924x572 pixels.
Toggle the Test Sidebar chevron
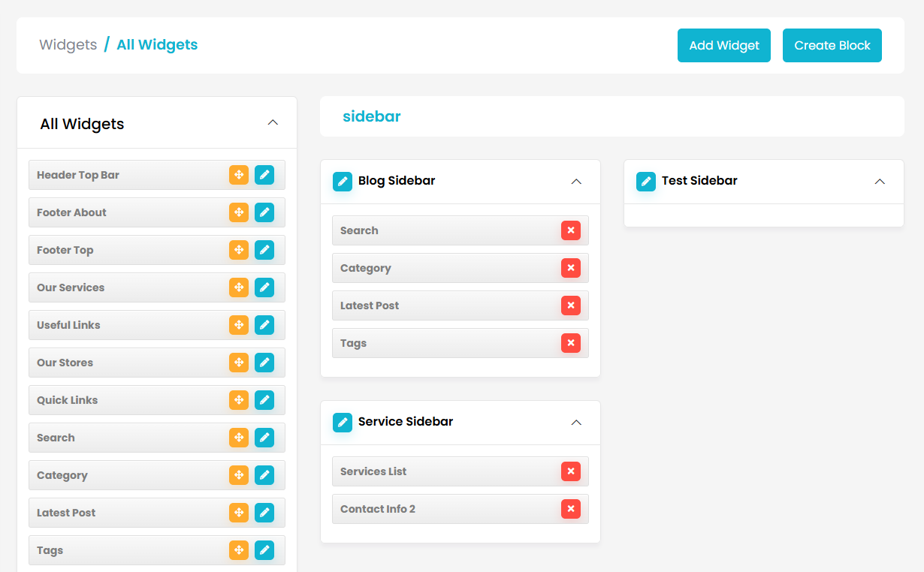880,181
